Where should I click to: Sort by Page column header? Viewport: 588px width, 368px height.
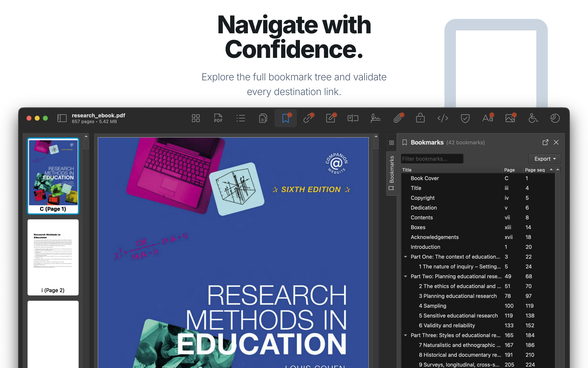point(513,170)
